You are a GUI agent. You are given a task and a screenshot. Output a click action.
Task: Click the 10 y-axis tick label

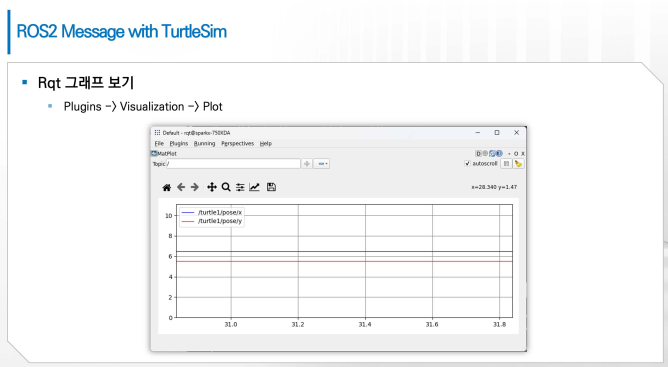tap(169, 216)
